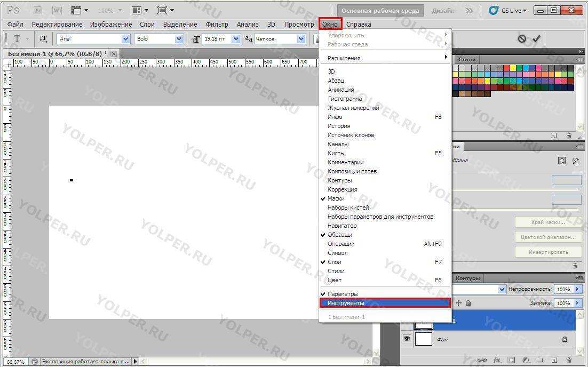This screenshot has height=367, width=588.
Task: Click the lock position icon in Layers panel
Action: point(459,302)
